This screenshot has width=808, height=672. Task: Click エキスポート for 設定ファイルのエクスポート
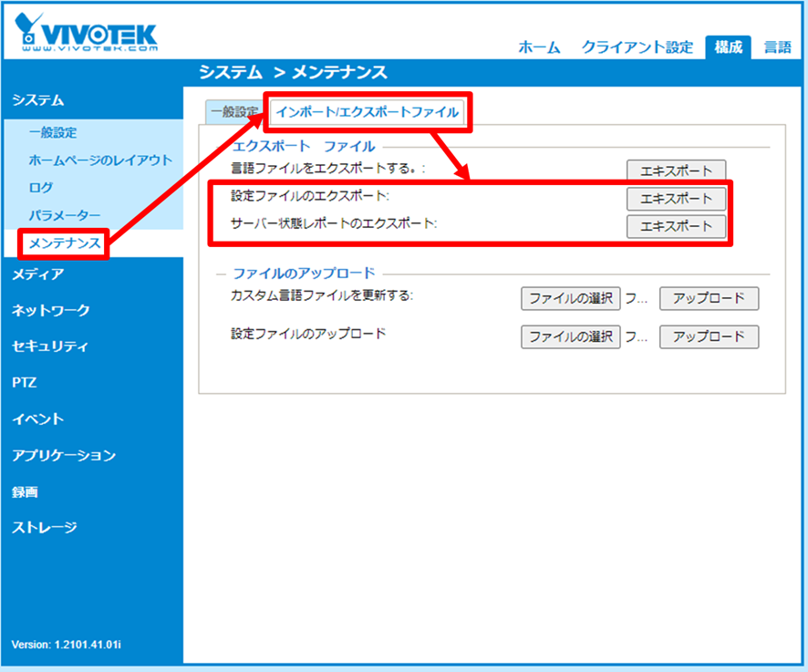click(x=676, y=199)
